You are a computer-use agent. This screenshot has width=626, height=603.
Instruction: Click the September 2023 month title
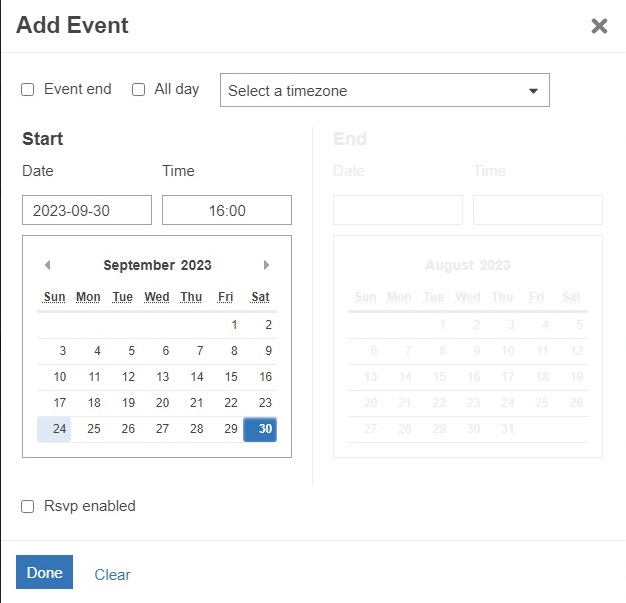point(157,265)
